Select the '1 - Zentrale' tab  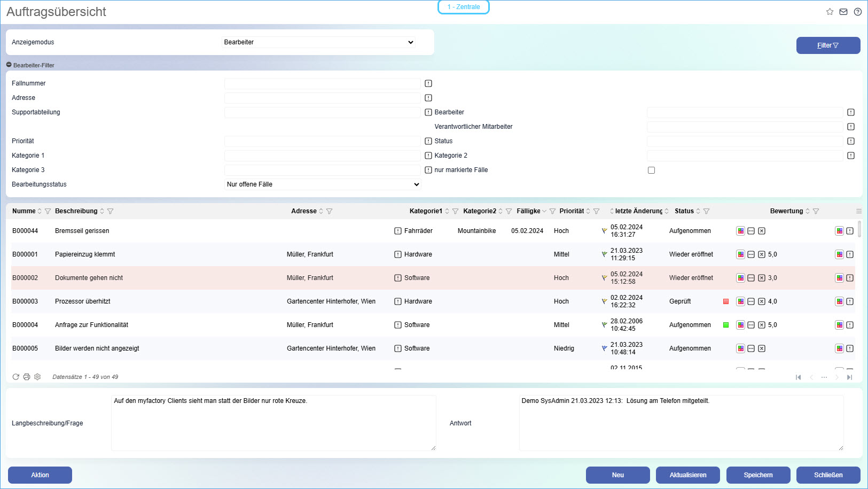pyautogui.click(x=464, y=7)
